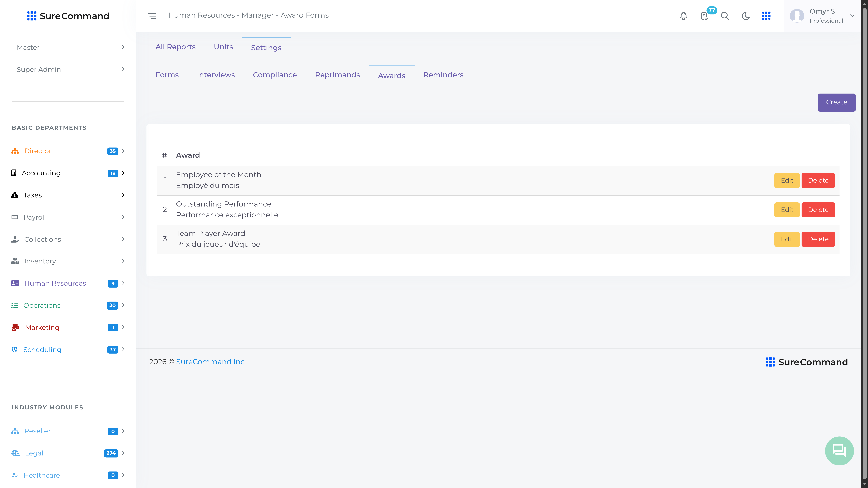Switch to the All Reports tab

click(x=176, y=47)
